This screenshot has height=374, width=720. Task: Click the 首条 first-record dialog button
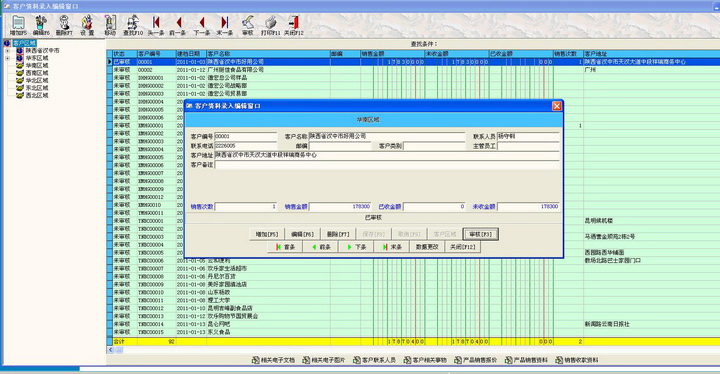pos(285,247)
